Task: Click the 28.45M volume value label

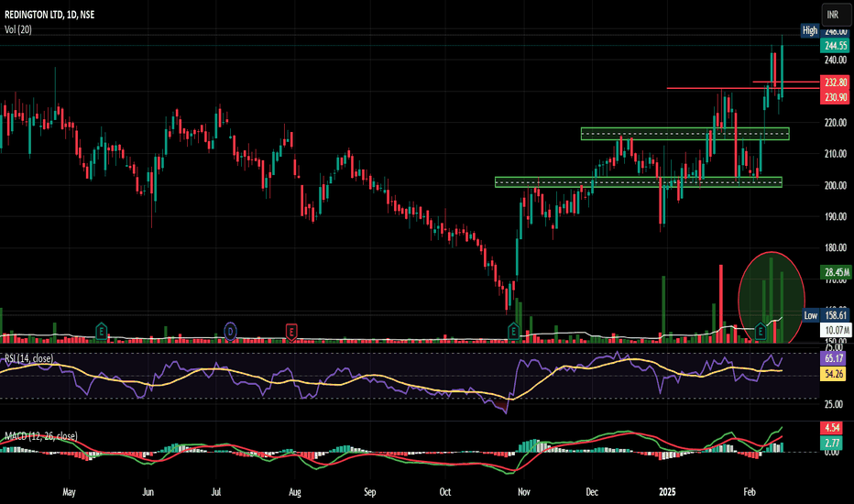Action: (836, 272)
